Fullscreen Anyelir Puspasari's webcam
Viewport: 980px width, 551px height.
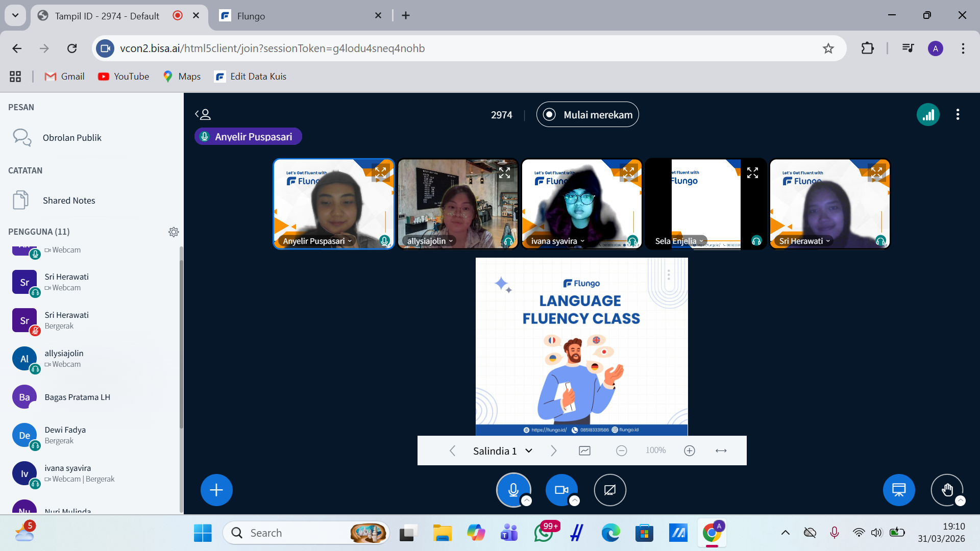coord(380,173)
